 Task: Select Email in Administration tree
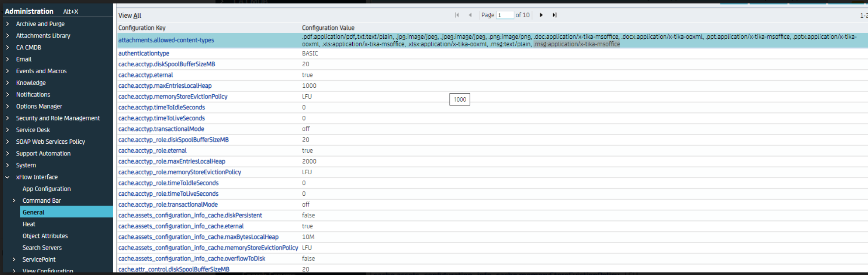(24, 59)
